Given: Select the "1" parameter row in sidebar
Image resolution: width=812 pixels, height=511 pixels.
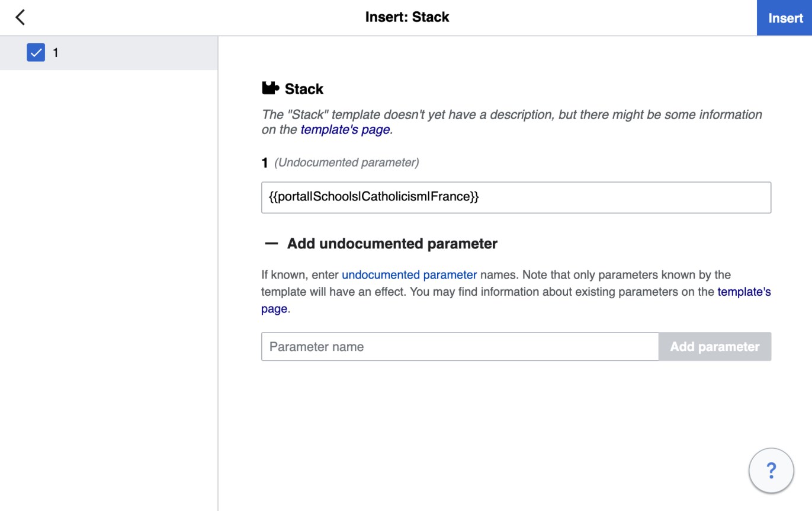Looking at the screenshot, I should point(109,53).
